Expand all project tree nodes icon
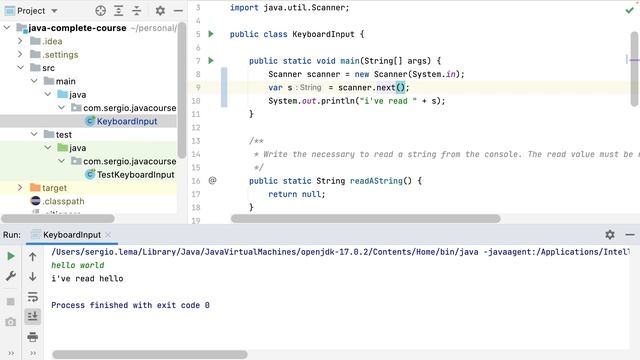This screenshot has width=640, height=360. point(118,11)
